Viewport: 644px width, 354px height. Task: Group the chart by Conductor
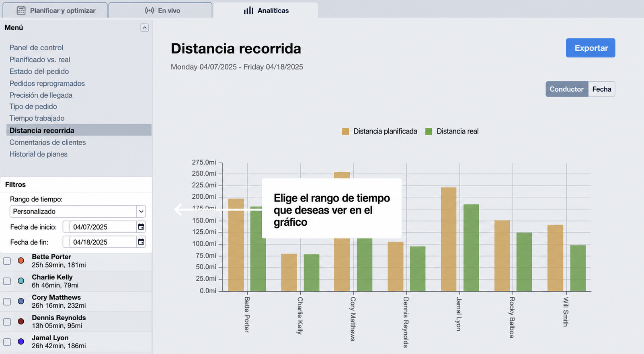(566, 89)
